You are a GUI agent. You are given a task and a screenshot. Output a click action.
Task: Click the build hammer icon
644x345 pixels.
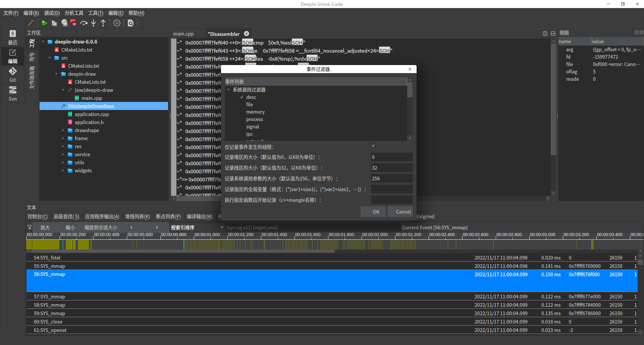click(31, 23)
